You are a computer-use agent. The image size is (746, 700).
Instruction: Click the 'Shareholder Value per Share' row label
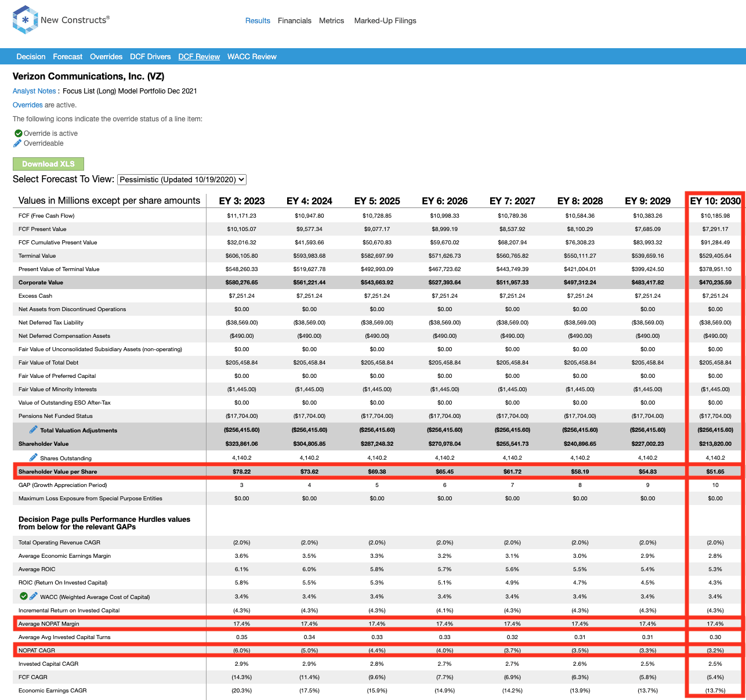[58, 471]
